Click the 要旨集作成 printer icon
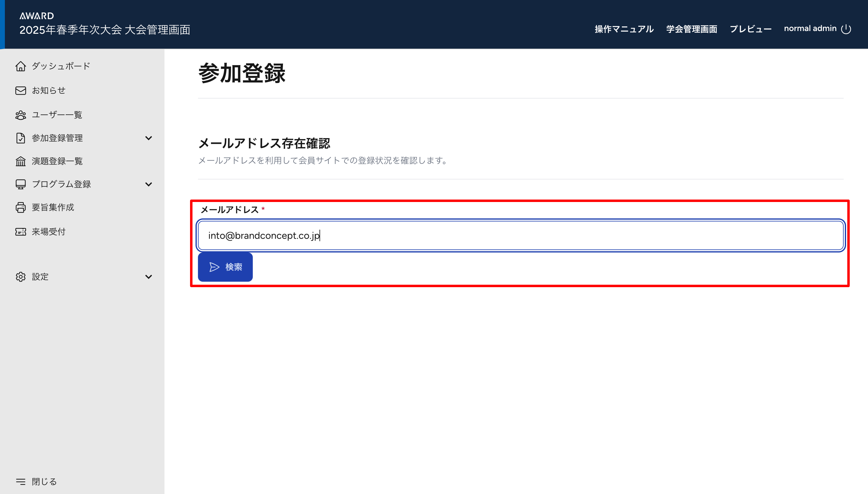 point(21,207)
